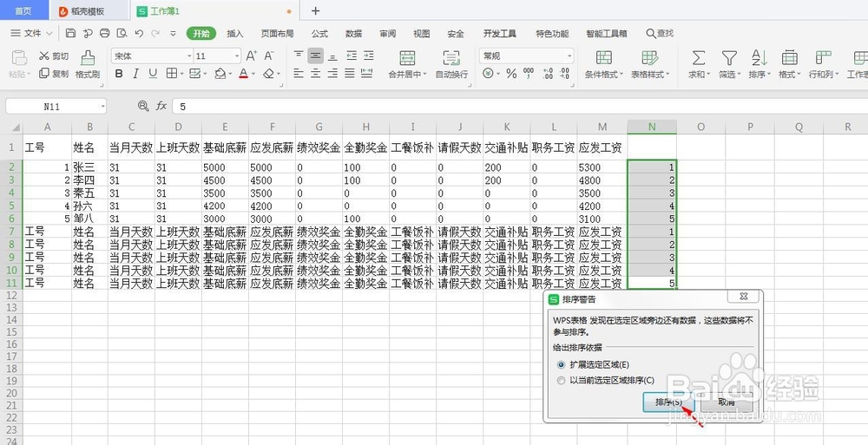Viewport: 868px width, 445px height.
Task: Click the fill color bucket swatch
Action: pyautogui.click(x=220, y=74)
